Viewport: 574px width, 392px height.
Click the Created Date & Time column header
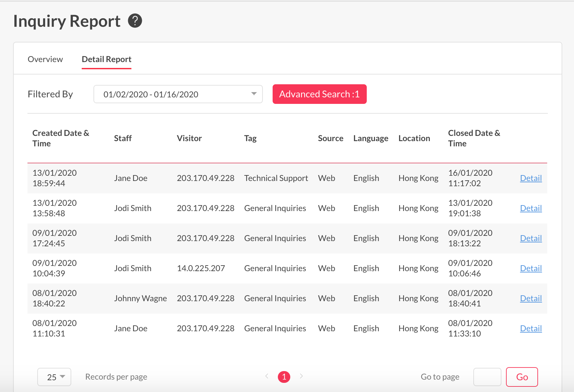click(61, 138)
